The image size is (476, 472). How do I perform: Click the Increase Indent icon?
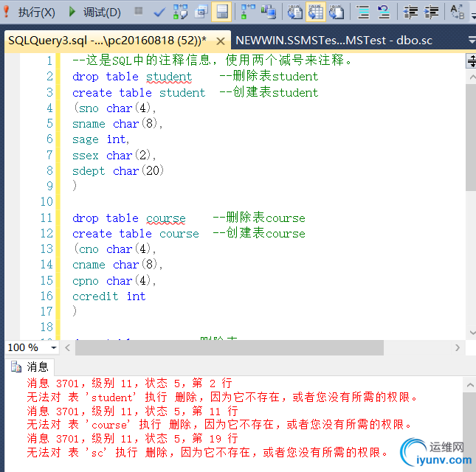431,12
